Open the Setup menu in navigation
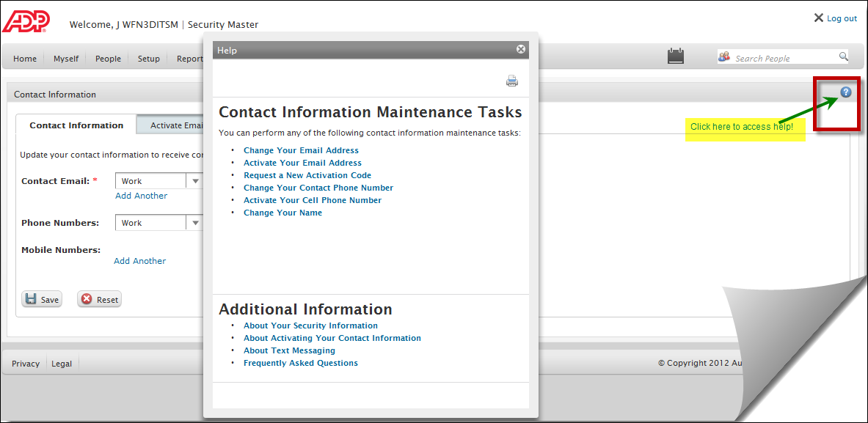868x423 pixels. [x=148, y=58]
